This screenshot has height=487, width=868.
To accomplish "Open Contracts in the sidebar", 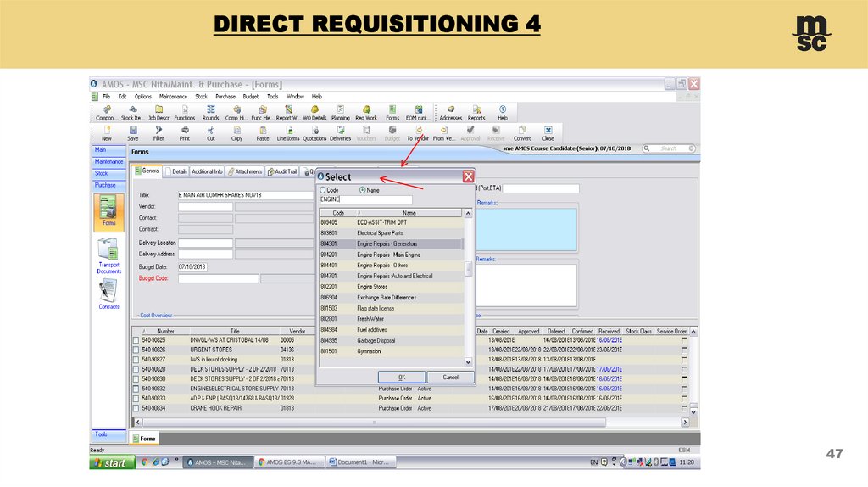I will 108,294.
